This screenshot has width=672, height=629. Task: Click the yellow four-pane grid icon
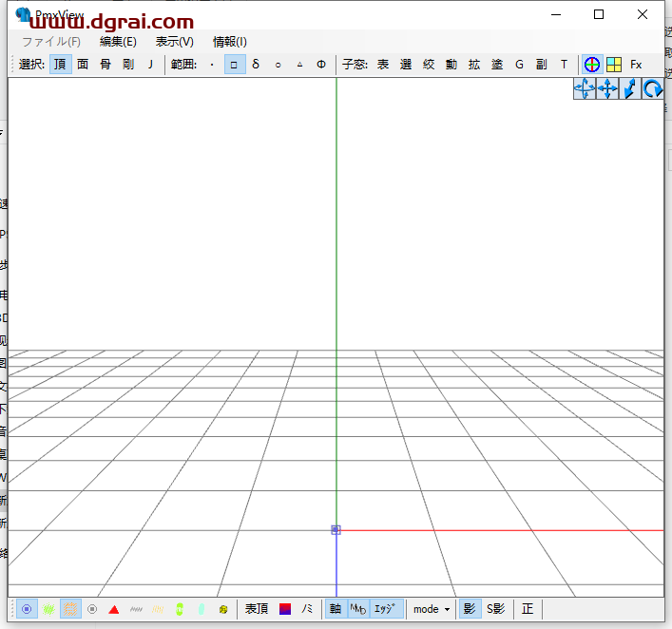[614, 65]
